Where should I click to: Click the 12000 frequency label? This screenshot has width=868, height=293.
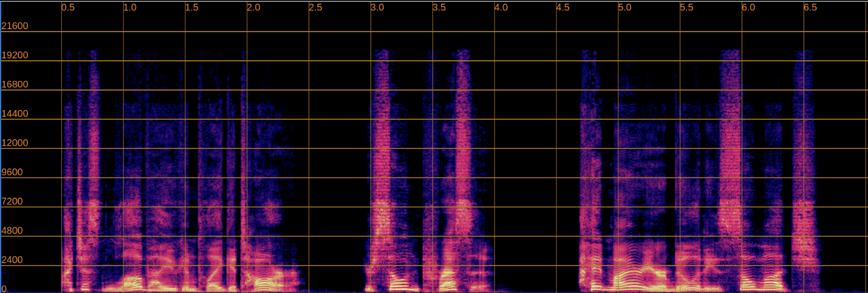[15, 143]
